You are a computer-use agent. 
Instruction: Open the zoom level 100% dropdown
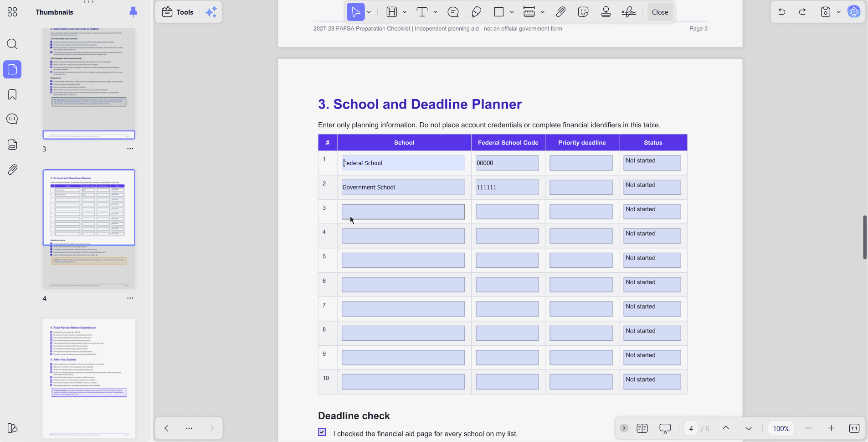(x=781, y=428)
